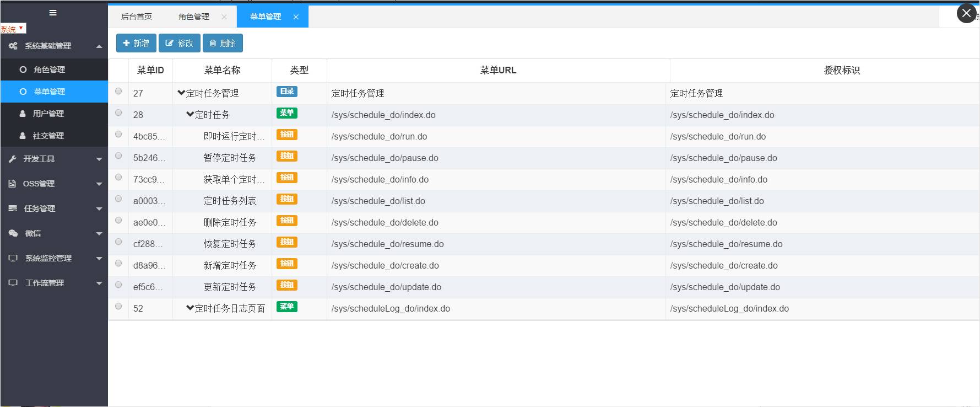Viewport: 980px width, 407px height.
Task: Click /sys/schedule_do/create.do in the 授权标识 column
Action: point(724,265)
